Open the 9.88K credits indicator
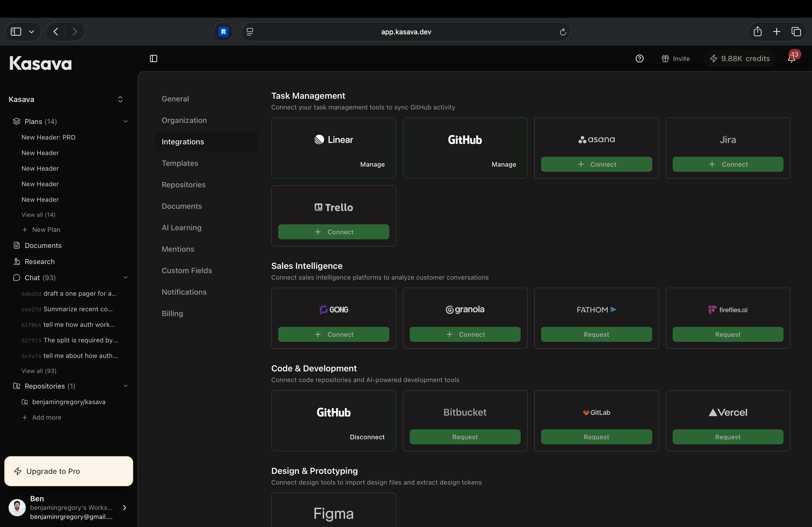 [x=740, y=59]
